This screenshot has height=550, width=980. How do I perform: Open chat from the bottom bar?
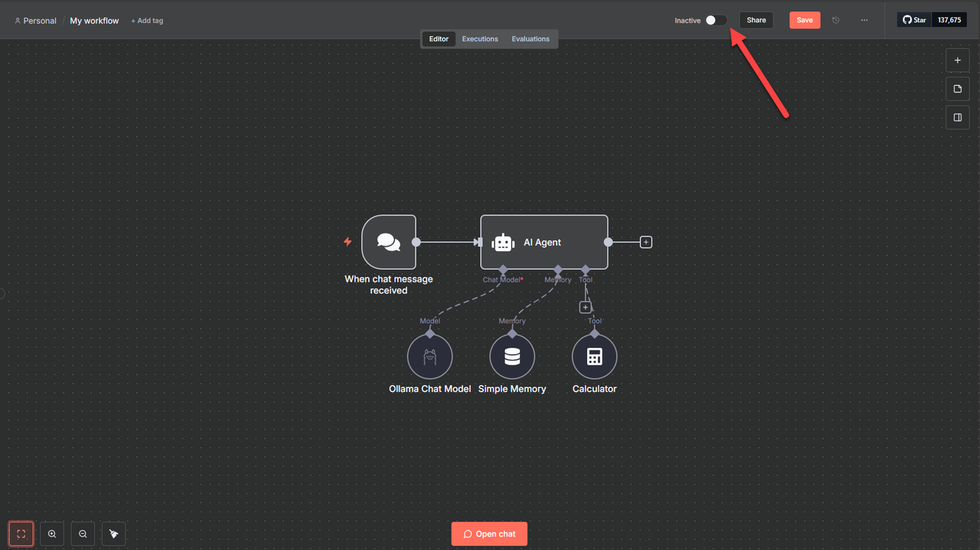click(489, 533)
